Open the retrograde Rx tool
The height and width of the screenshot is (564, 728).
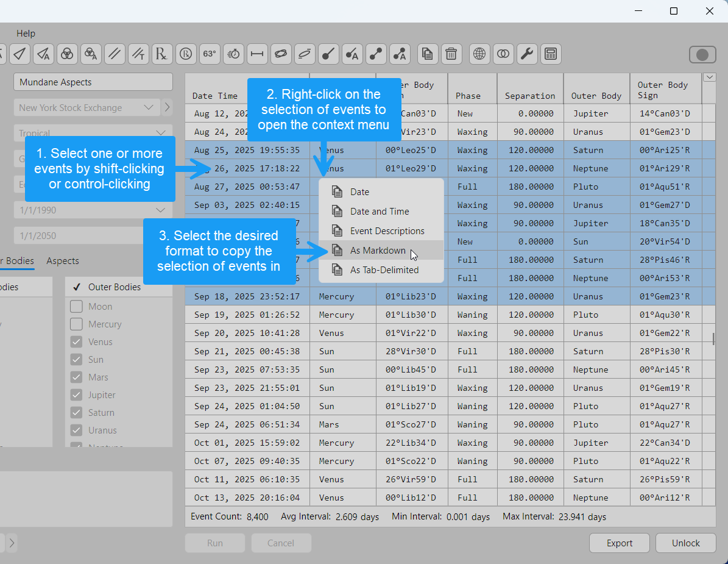click(x=162, y=54)
